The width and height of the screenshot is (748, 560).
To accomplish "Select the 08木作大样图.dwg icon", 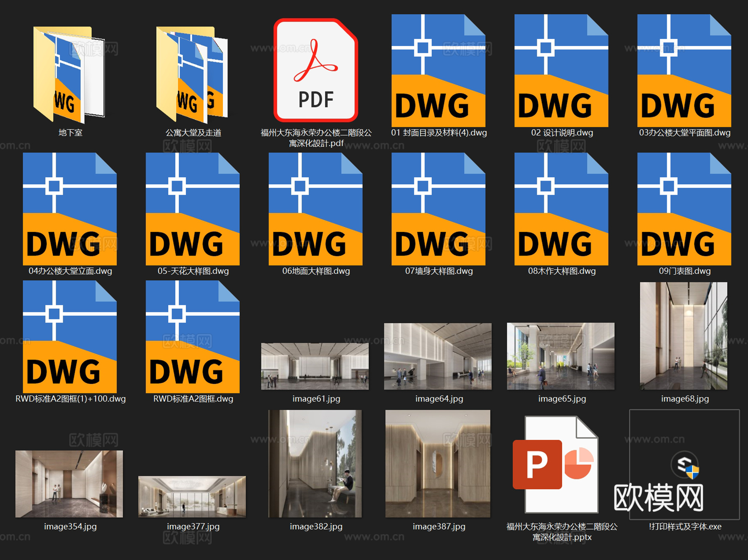I will pos(561,209).
